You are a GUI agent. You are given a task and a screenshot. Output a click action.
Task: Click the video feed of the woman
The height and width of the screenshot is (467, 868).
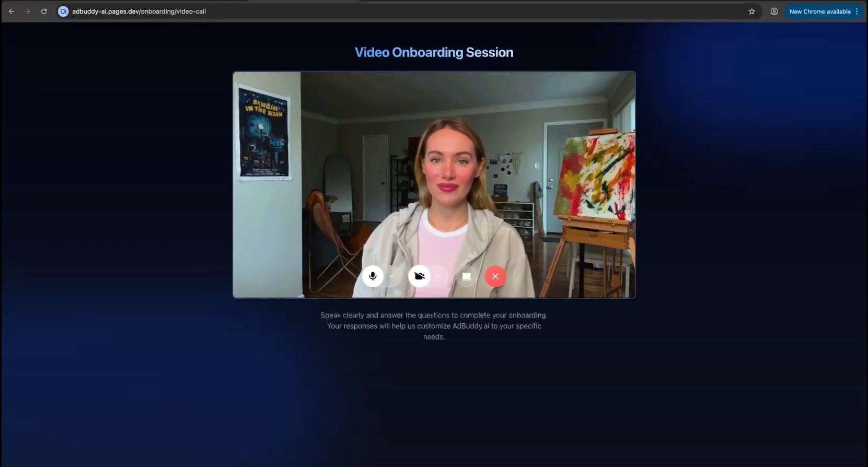click(434, 184)
